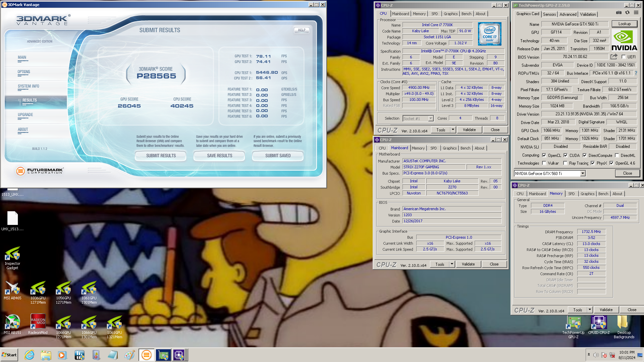Click the HELP button in 3DMark
The width and height of the screenshot is (644, 362).
click(x=302, y=30)
